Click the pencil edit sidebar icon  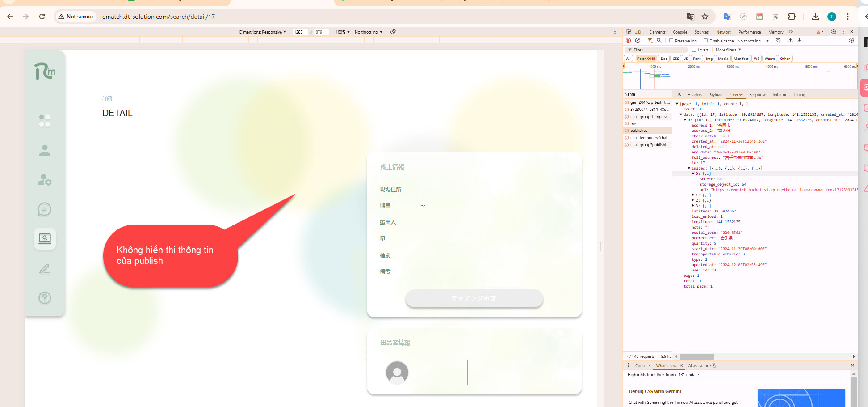pos(45,269)
